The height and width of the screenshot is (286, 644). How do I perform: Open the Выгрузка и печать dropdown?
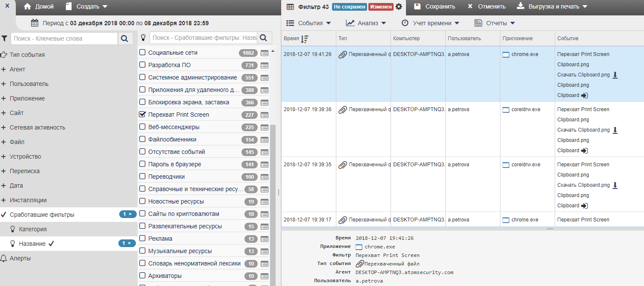point(552,6)
